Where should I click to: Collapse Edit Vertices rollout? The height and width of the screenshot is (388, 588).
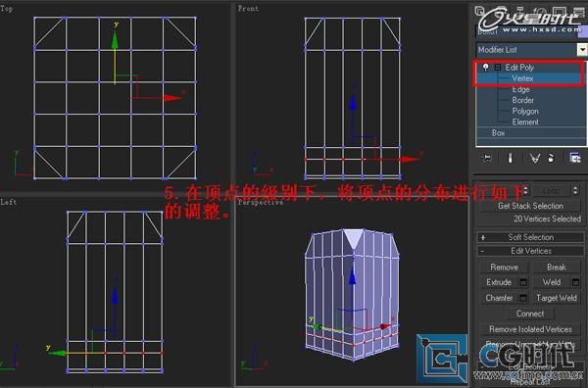530,251
